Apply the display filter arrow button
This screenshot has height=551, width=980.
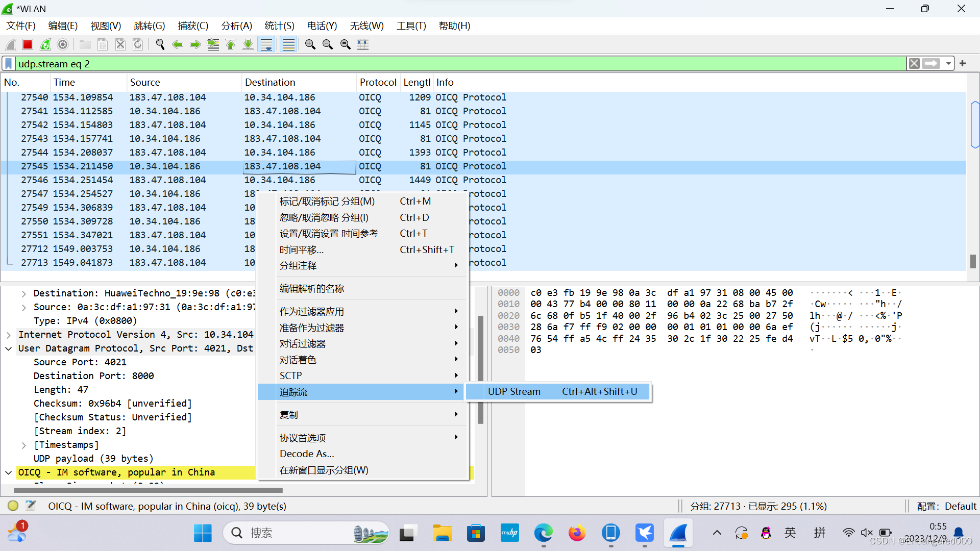pos(931,64)
